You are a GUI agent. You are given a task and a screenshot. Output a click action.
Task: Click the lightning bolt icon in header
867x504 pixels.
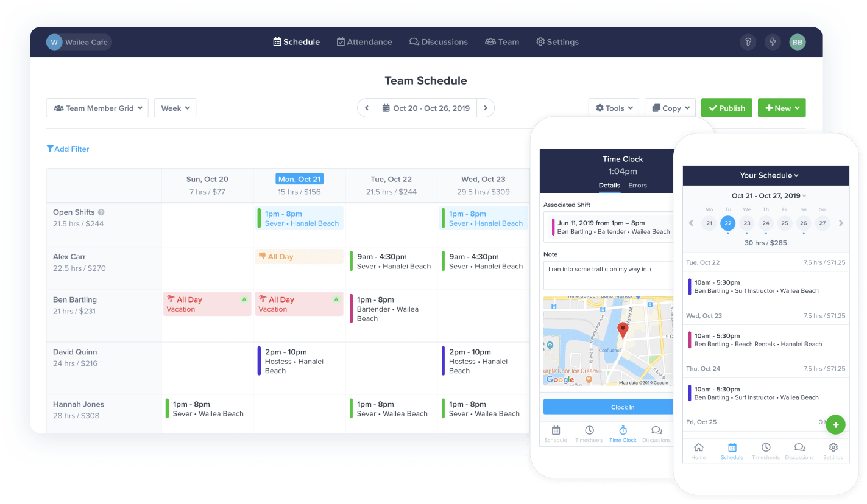point(773,42)
